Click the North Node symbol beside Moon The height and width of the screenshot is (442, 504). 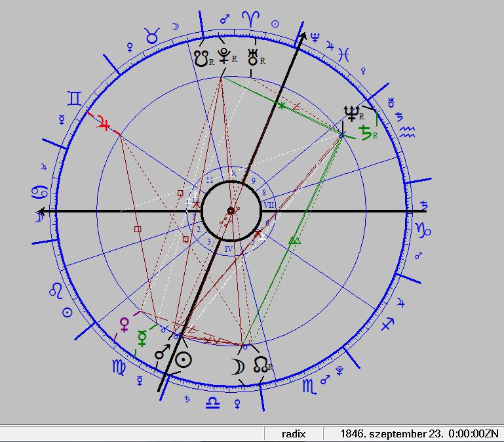260,365
